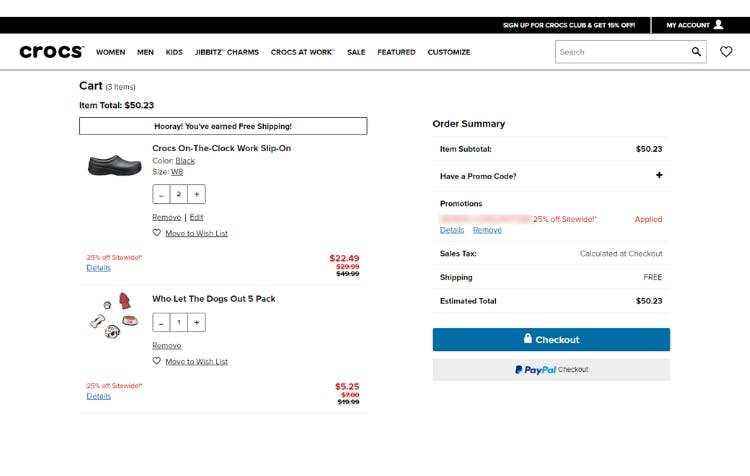The width and height of the screenshot is (750, 476).
Task: Move Dogs Out 5 Pack to Wish List
Action: [196, 362]
